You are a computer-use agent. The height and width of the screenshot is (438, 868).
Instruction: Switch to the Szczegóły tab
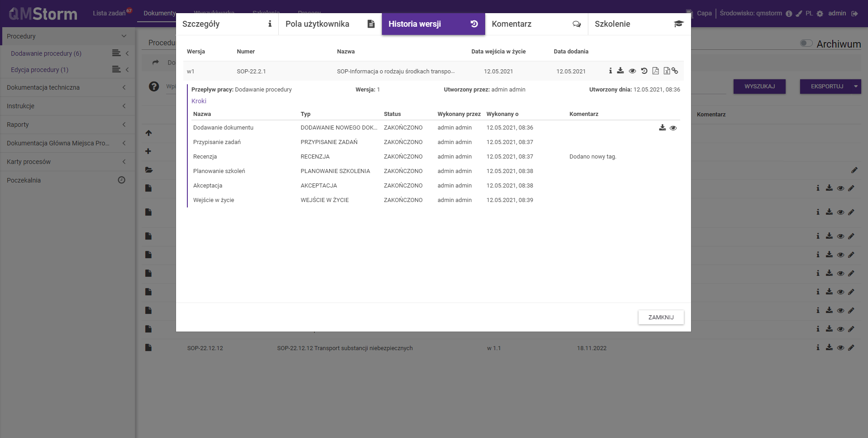tap(227, 24)
